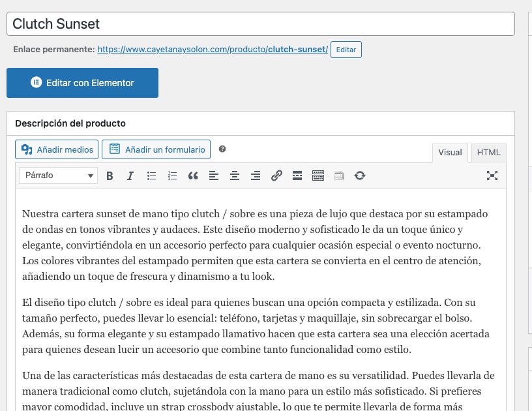Click Añadir medios button
532x411 pixels.
[x=57, y=149]
